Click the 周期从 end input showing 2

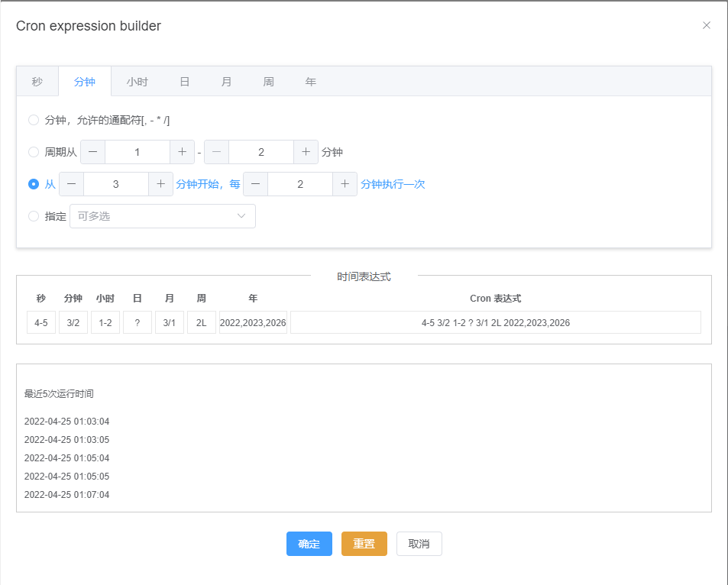tap(261, 152)
